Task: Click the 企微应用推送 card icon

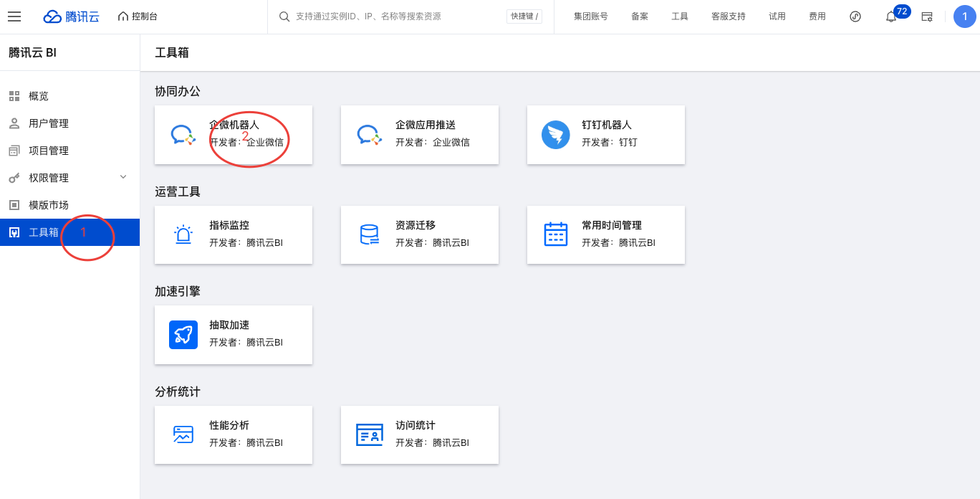Action: [370, 135]
